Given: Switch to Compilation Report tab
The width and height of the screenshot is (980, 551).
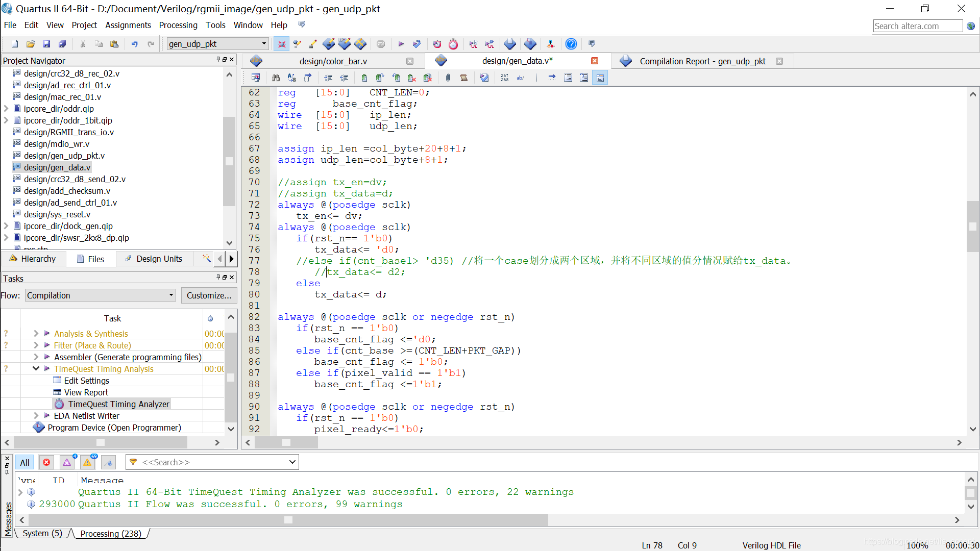Looking at the screenshot, I should pos(702,61).
